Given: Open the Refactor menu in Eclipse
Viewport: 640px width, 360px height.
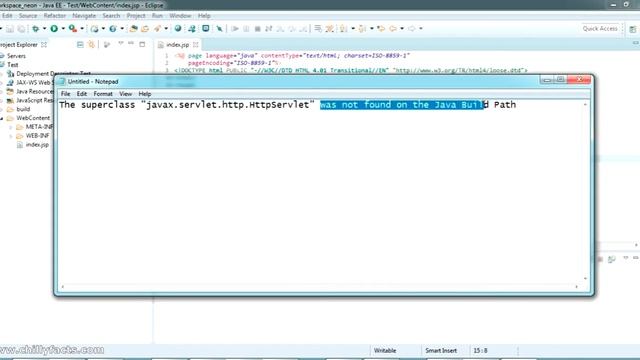Looking at the screenshot, I should pyautogui.click(x=55, y=16).
